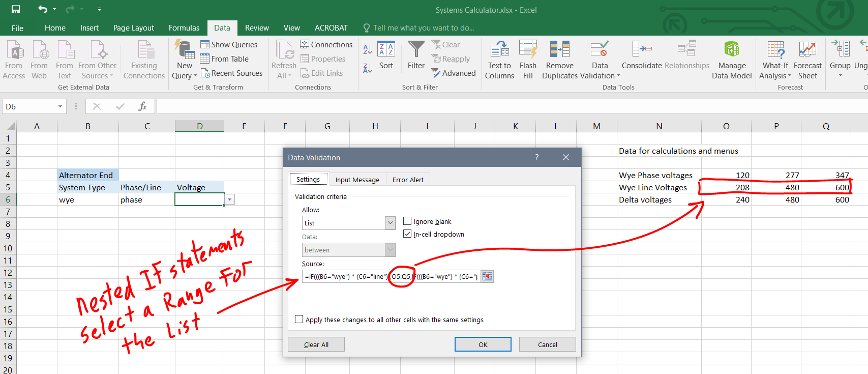Click the Save icon in title bar
868x374 pixels.
coord(16,9)
